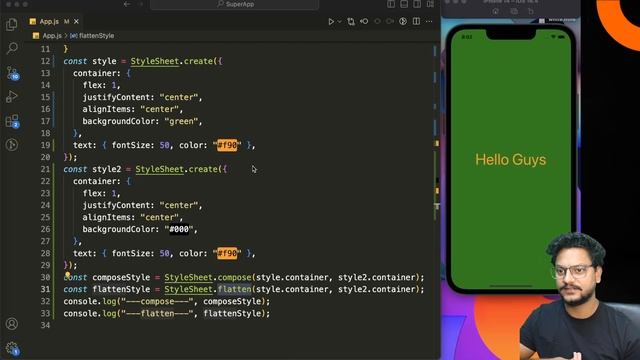Open the Search view in activity bar

click(x=12, y=49)
